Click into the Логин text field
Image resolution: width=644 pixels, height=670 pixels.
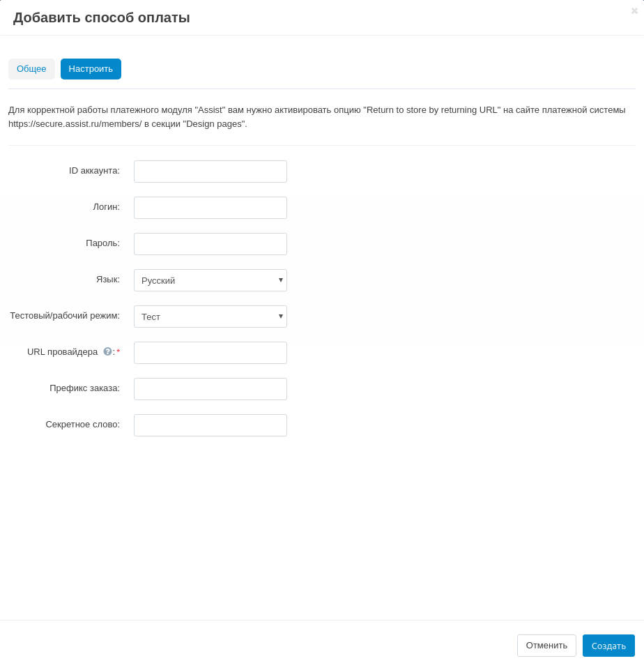pos(210,208)
